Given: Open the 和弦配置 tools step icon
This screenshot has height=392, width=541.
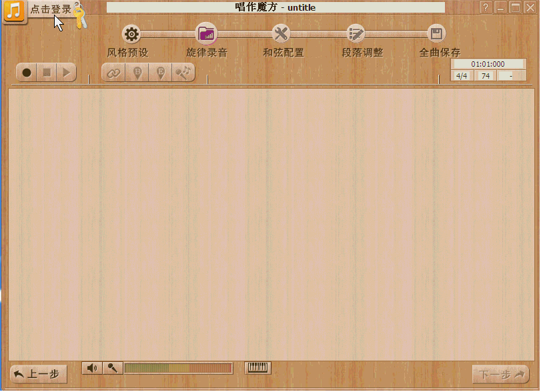Looking at the screenshot, I should pos(281,34).
